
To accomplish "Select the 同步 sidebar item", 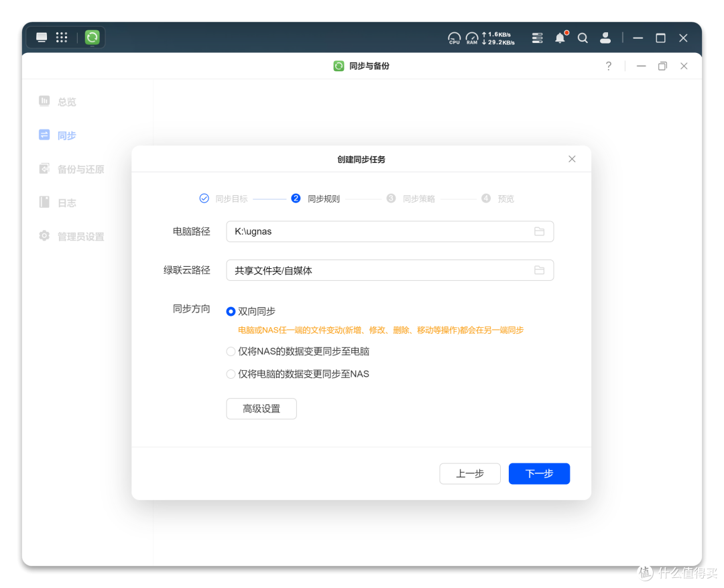I will (x=57, y=135).
